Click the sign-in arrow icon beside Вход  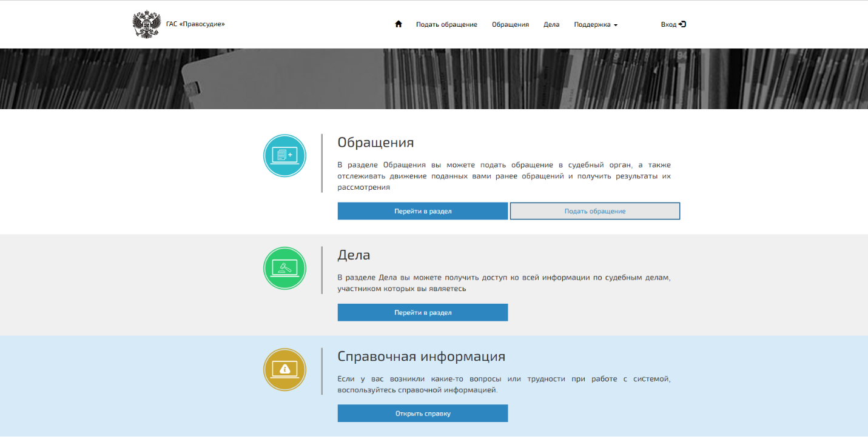pyautogui.click(x=682, y=24)
